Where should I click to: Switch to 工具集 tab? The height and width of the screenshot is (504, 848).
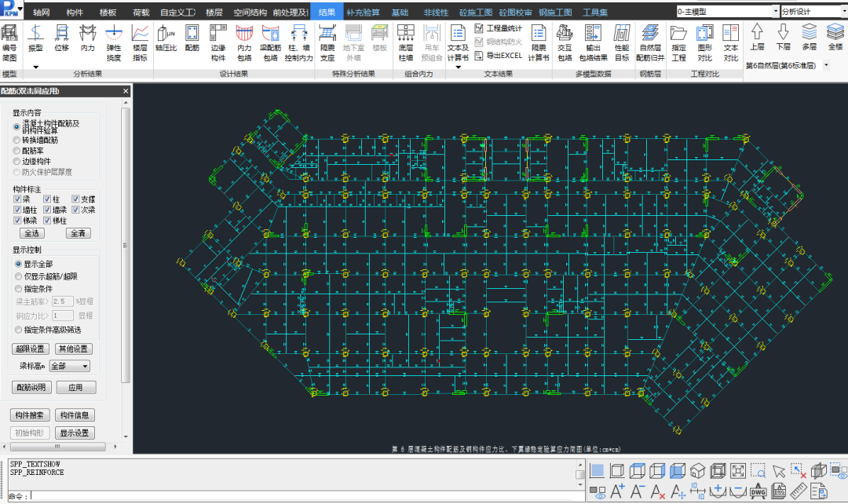[x=595, y=12]
